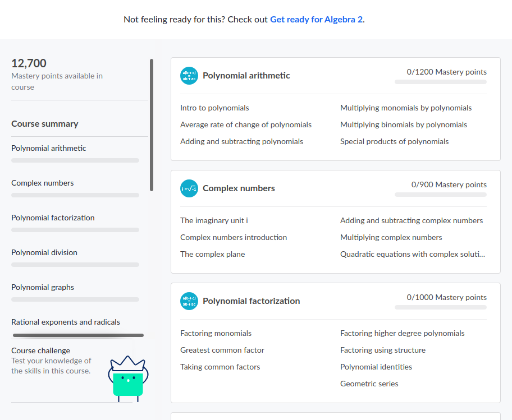Go to Rational exponents and radicals unit
Image resolution: width=512 pixels, height=420 pixels.
[66, 322]
